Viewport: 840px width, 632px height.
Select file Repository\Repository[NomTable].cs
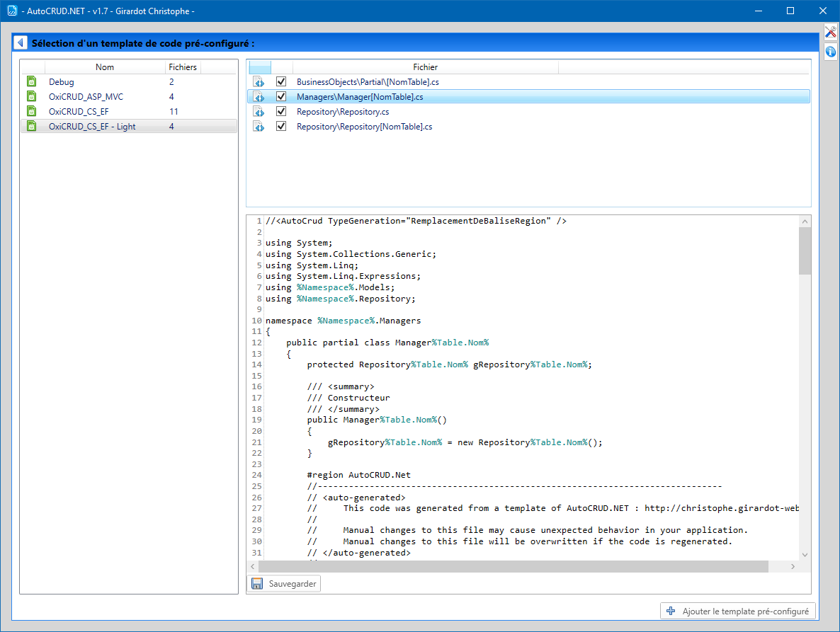(364, 127)
